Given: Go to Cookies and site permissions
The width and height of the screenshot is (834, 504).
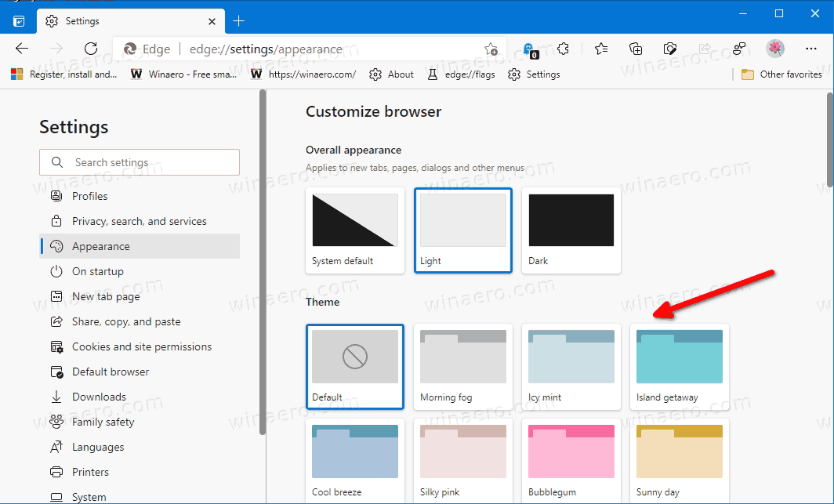Looking at the screenshot, I should click(x=141, y=346).
